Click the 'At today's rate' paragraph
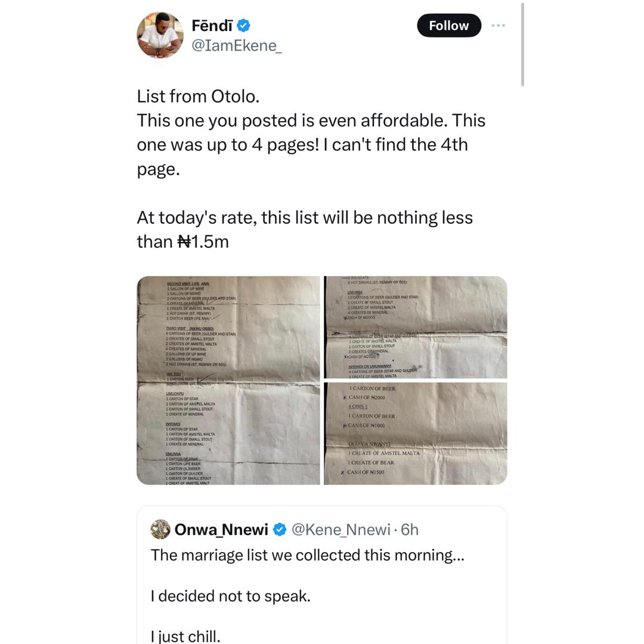644x644 pixels. 304,229
